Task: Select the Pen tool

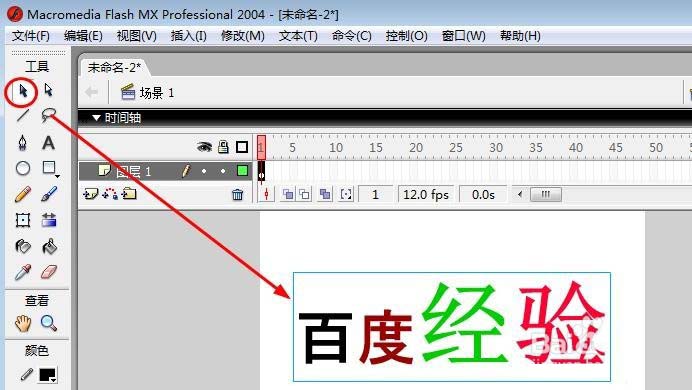Action: point(23,142)
